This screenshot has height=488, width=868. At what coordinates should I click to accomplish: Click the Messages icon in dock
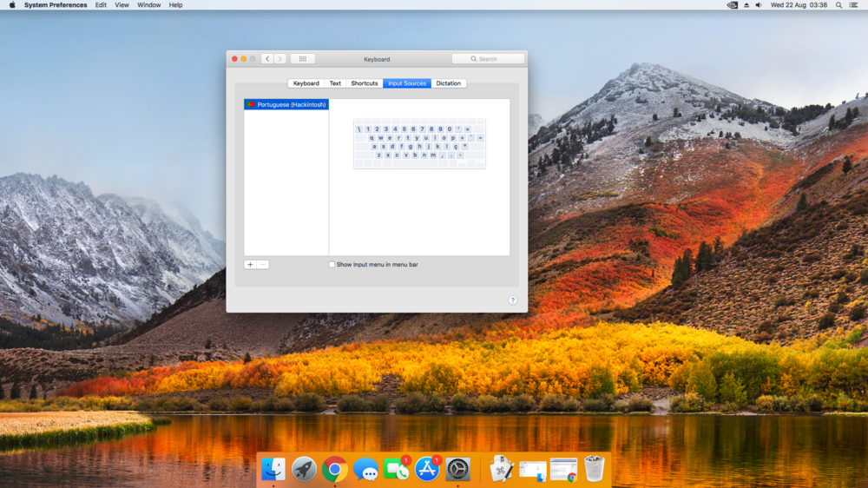point(365,469)
